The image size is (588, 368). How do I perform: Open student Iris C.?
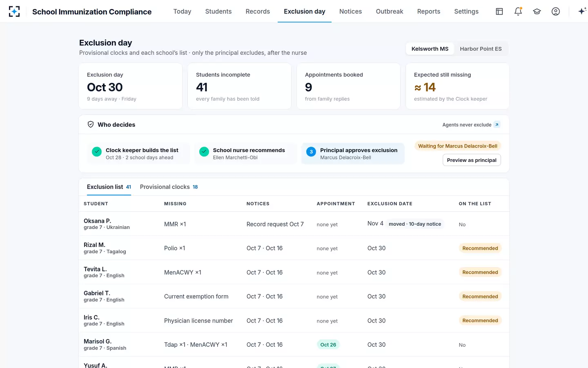click(x=91, y=317)
